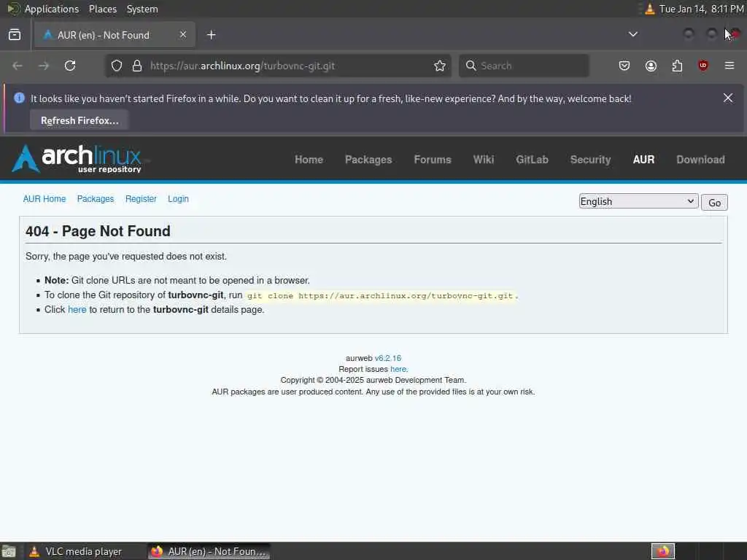
Task: Select AUR Not Found taskbar window button
Action: point(209,551)
